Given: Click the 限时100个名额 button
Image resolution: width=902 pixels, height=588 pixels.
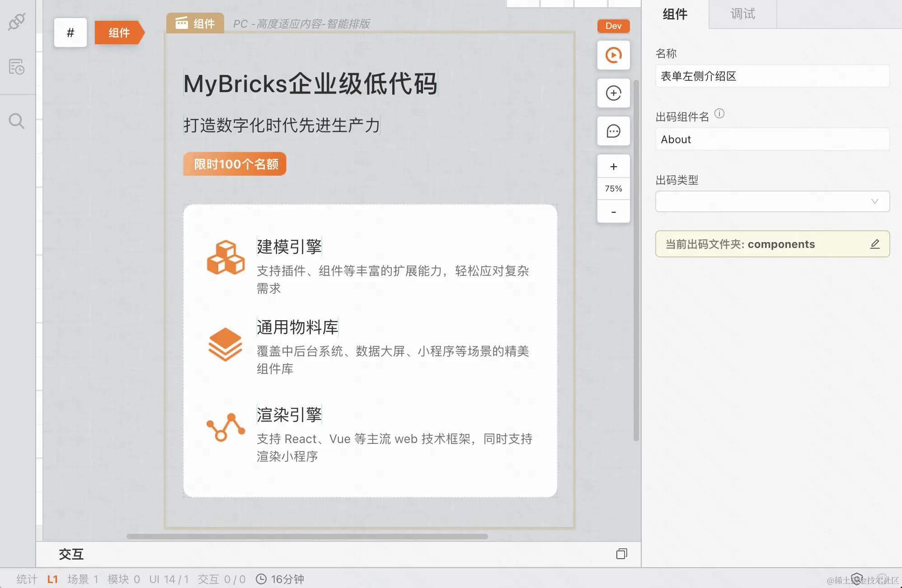Looking at the screenshot, I should [x=235, y=164].
